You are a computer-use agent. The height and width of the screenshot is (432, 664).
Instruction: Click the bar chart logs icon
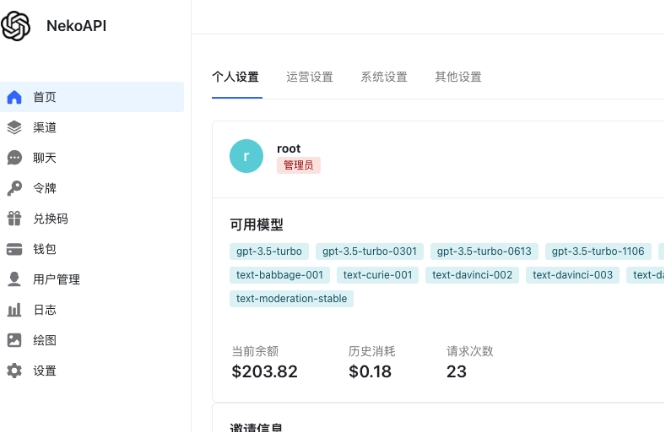[14, 310]
